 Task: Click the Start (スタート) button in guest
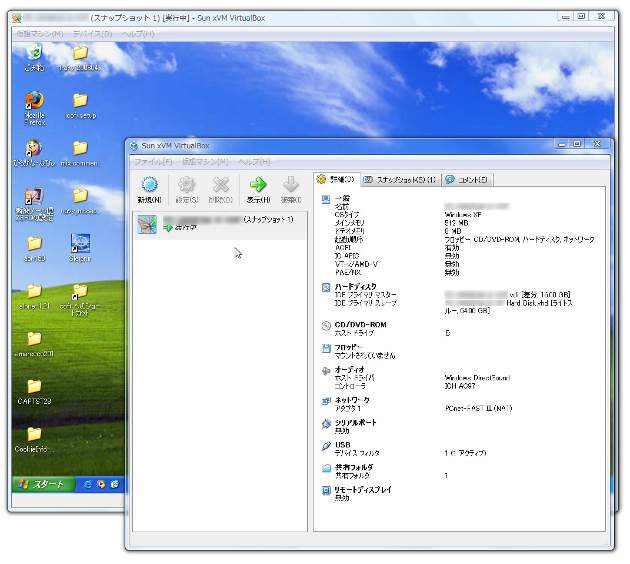click(43, 484)
